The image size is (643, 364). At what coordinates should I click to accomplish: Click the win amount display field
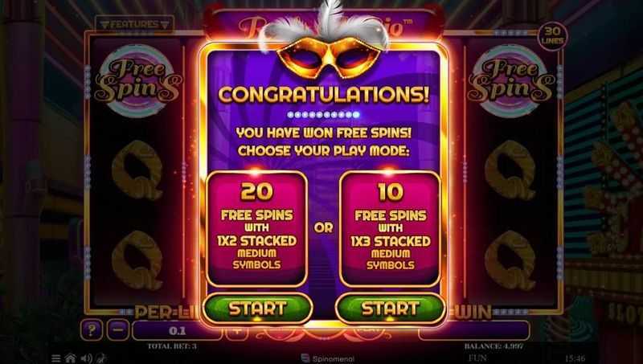pyautogui.click(x=473, y=330)
